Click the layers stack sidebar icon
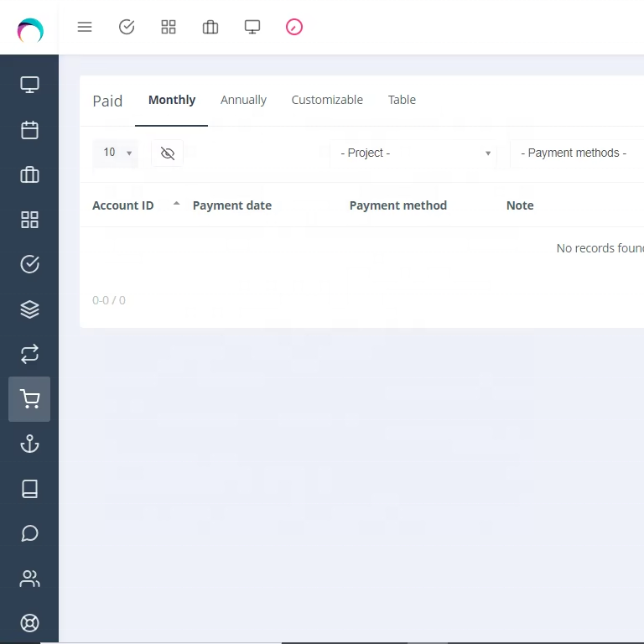 point(29,309)
